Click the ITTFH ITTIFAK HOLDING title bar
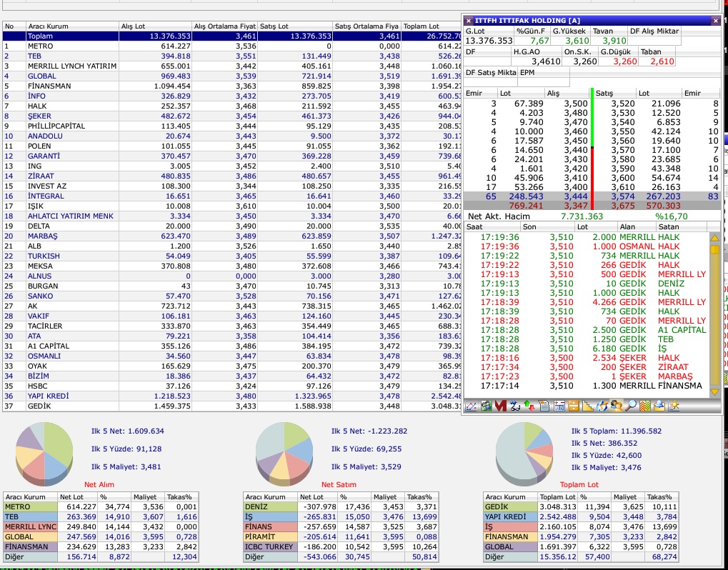The image size is (728, 570). click(x=592, y=21)
